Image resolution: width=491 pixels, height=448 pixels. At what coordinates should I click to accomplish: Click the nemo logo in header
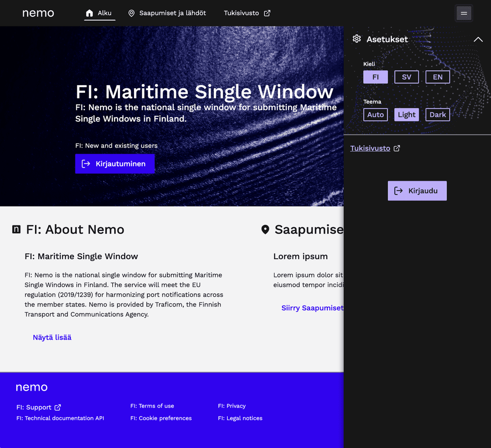pos(38,13)
